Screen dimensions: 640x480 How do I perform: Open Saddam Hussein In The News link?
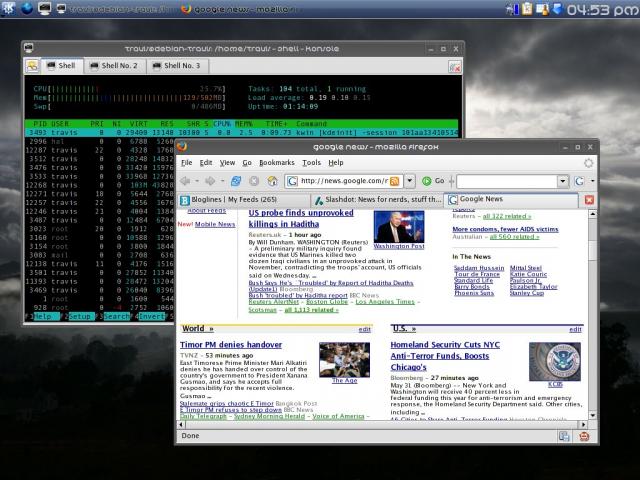pyautogui.click(x=479, y=268)
